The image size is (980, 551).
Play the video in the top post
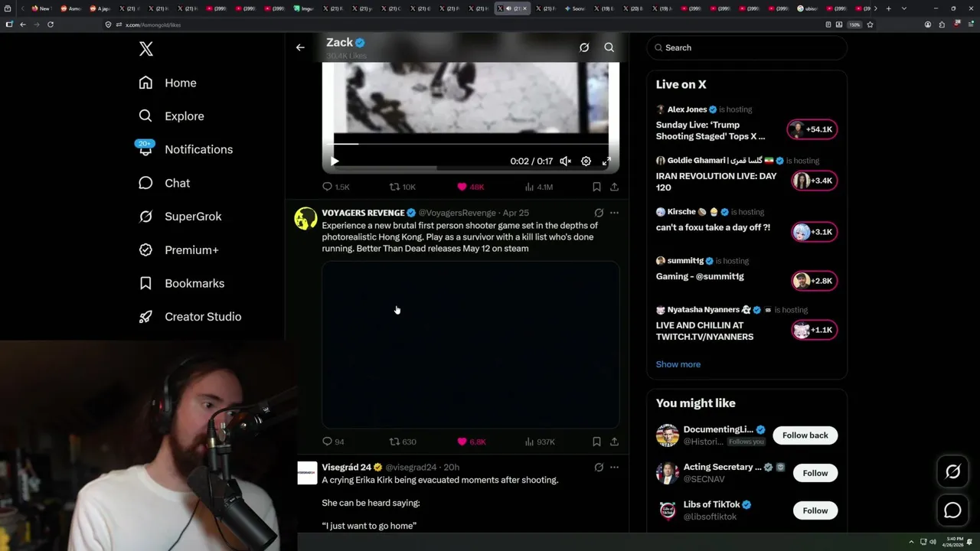[x=335, y=161]
